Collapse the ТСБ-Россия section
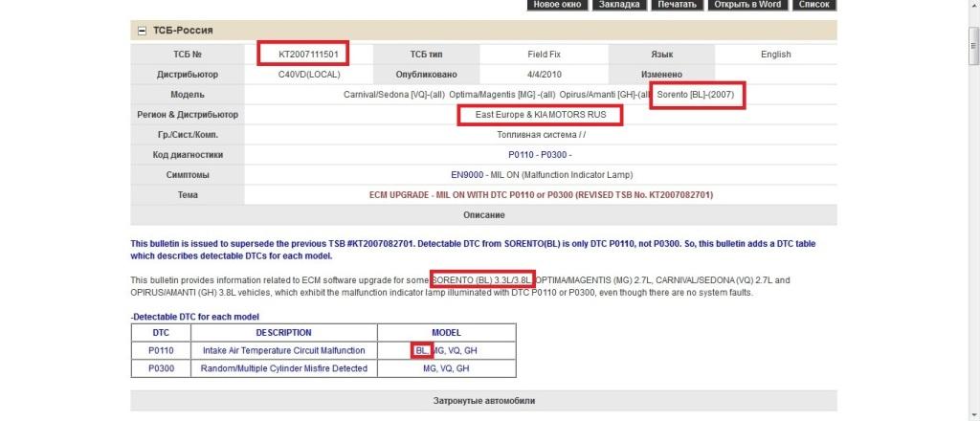This screenshot has width=980, height=421. pos(142,31)
